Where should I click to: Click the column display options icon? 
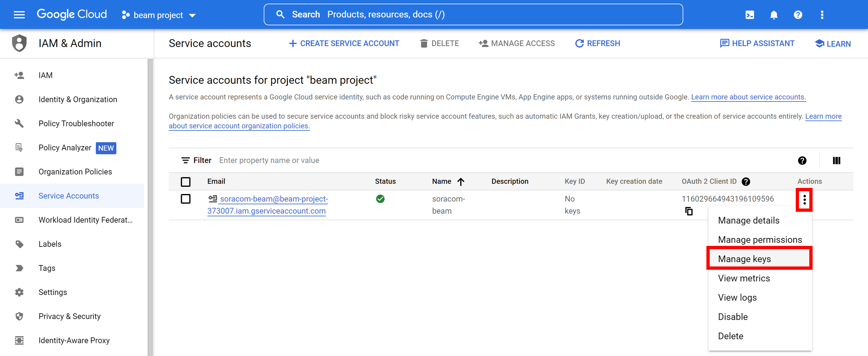836,161
